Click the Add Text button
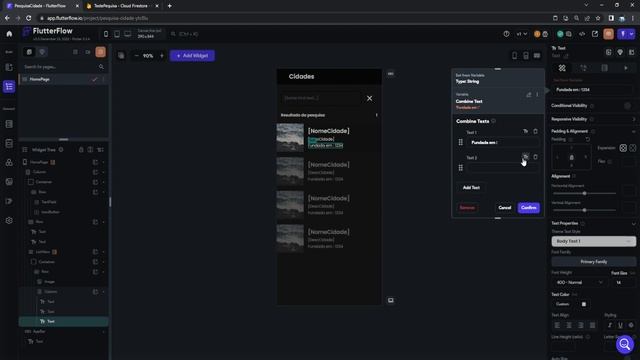640x360 pixels. click(471, 187)
